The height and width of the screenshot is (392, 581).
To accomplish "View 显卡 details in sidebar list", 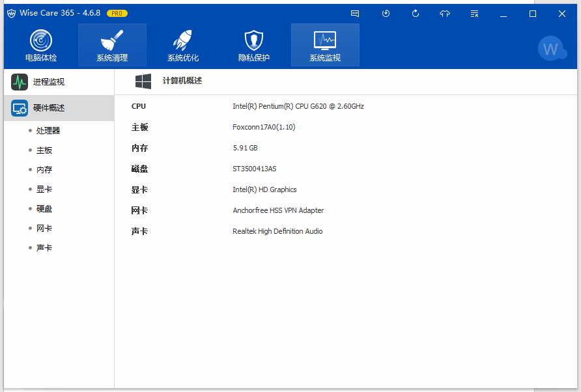I will [44, 189].
